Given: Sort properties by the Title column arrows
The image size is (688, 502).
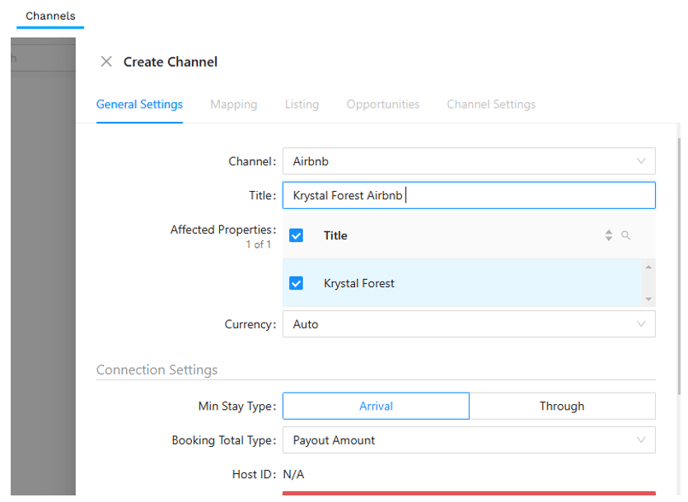Looking at the screenshot, I should (x=609, y=236).
